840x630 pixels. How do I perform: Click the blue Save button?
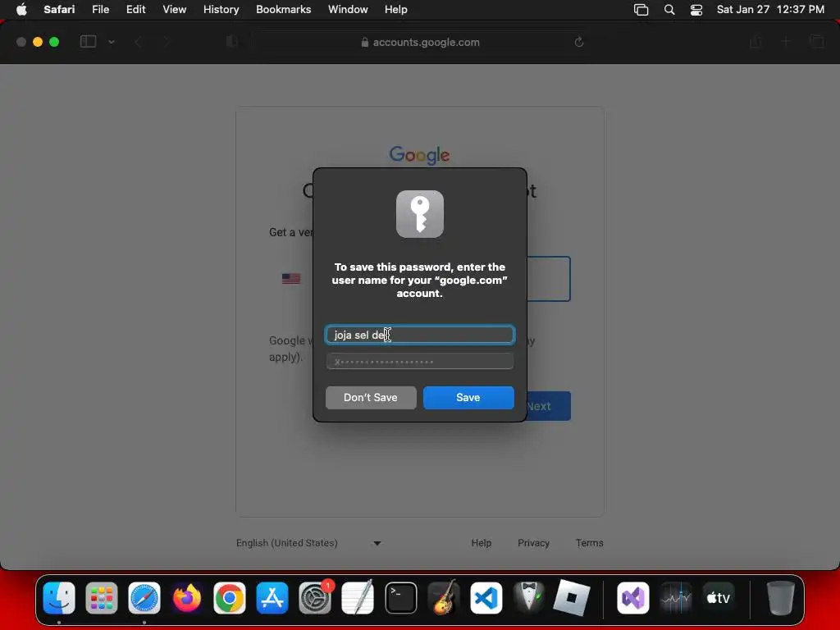(468, 398)
